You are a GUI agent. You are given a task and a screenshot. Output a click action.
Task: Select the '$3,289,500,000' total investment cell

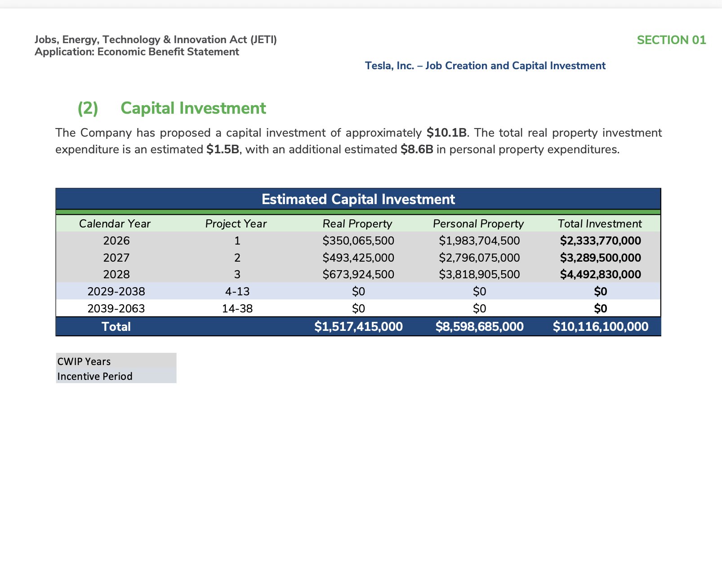coord(601,258)
